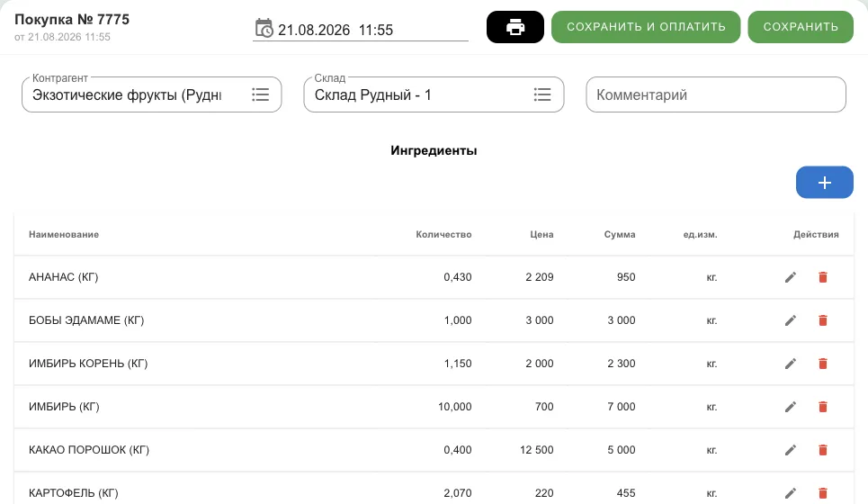Edit the АНАНАС (КГ) row
868x504 pixels.
791,277
